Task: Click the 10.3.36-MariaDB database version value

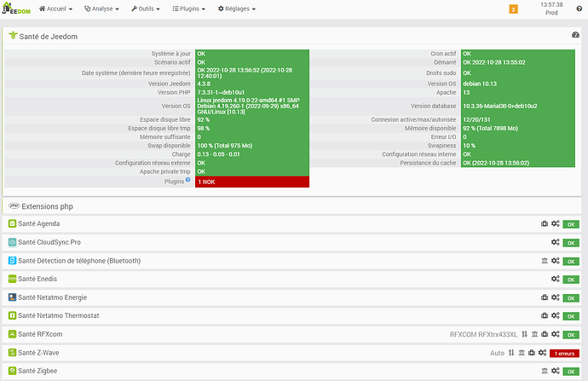Action: (500, 107)
